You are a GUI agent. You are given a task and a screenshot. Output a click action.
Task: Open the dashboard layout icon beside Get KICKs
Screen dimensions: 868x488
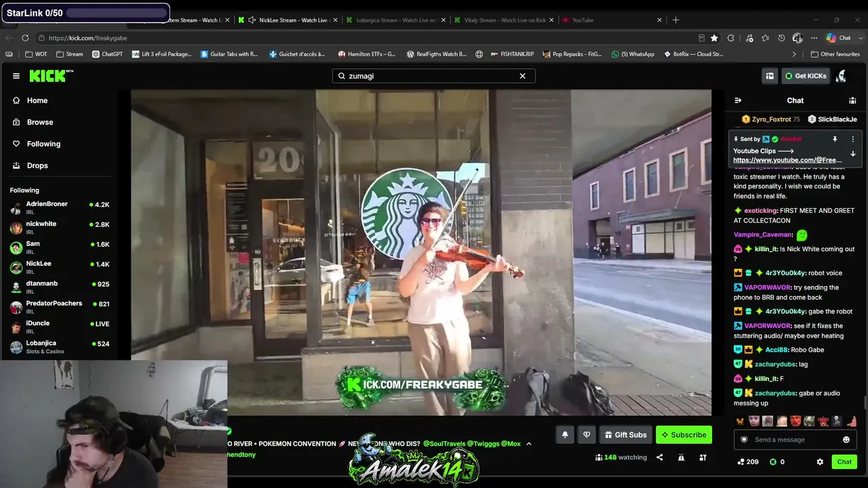pyautogui.click(x=770, y=76)
